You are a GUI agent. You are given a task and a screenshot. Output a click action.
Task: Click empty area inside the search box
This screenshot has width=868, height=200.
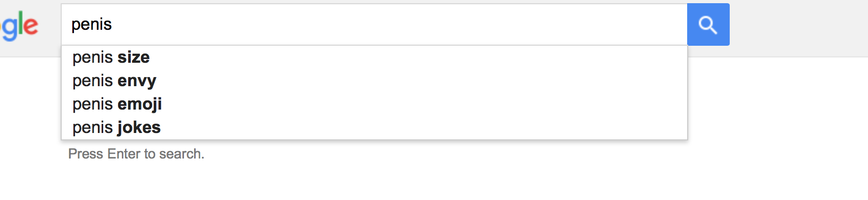(x=399, y=24)
